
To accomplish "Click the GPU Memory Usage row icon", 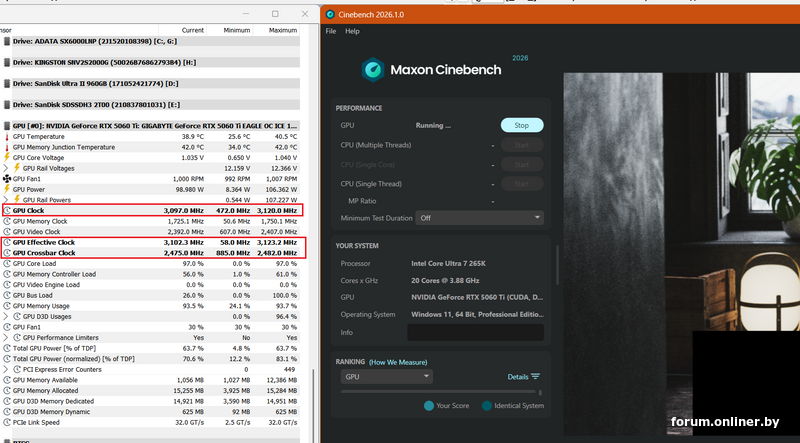I will pyautogui.click(x=7, y=306).
